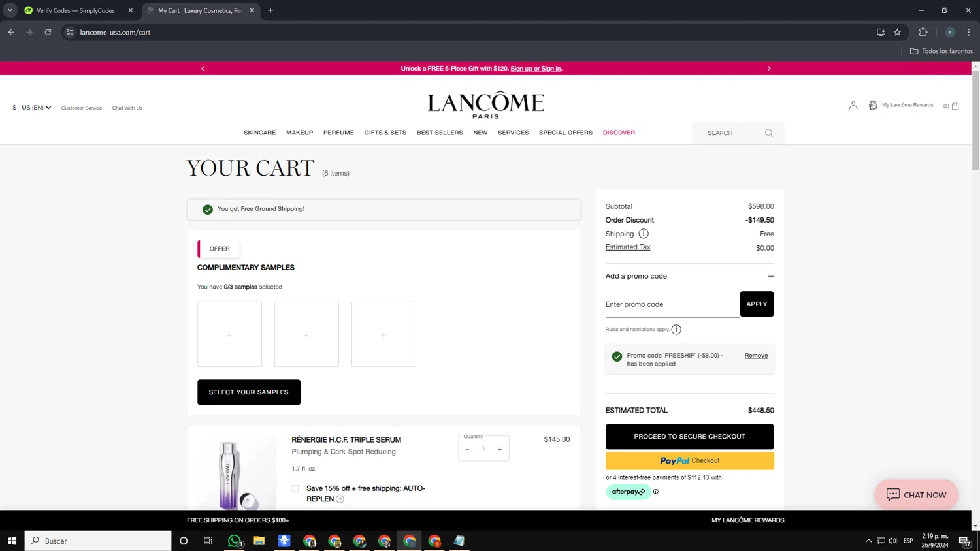The width and height of the screenshot is (980, 551).
Task: Open the BEST SELLERS menu
Action: pos(440,133)
